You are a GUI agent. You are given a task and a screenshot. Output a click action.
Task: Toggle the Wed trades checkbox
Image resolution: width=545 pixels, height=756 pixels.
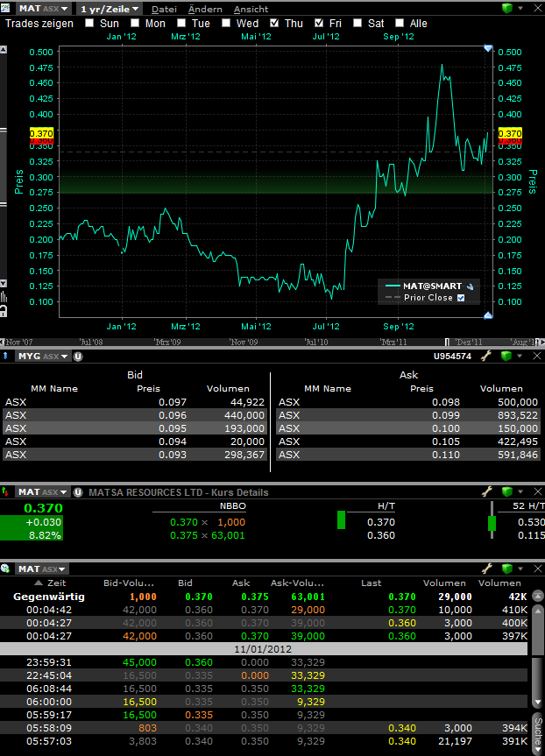pyautogui.click(x=226, y=23)
